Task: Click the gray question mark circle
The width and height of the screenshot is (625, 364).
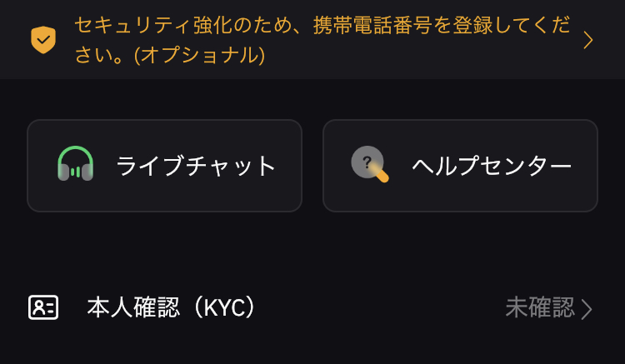Action: pos(367,162)
